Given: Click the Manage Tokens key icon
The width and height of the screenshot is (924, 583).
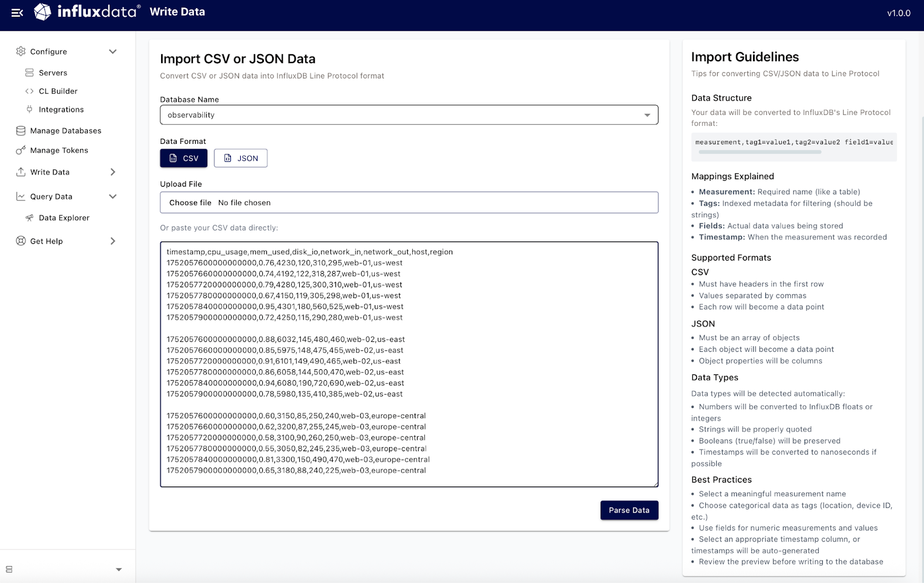Looking at the screenshot, I should 21,150.
